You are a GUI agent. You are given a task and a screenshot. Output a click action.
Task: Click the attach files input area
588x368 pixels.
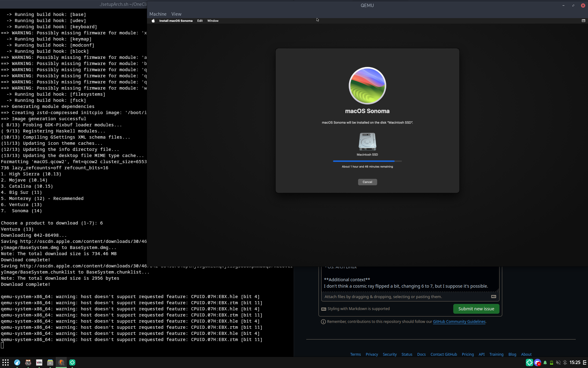pyautogui.click(x=398, y=297)
